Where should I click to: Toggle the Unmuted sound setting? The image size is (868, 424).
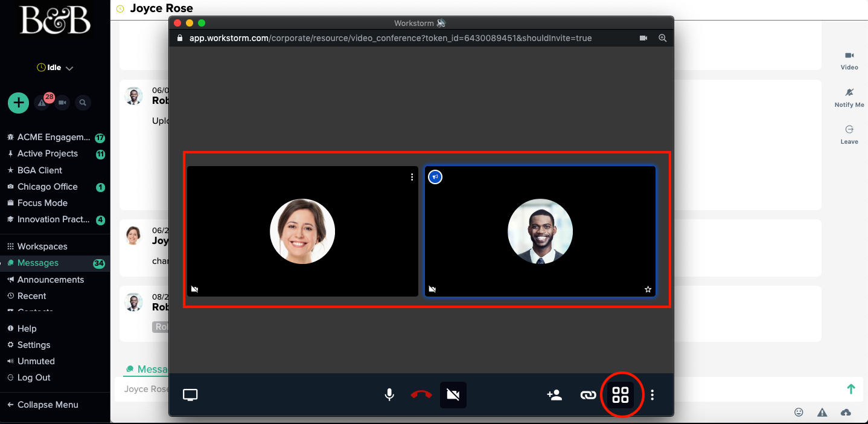(x=36, y=361)
